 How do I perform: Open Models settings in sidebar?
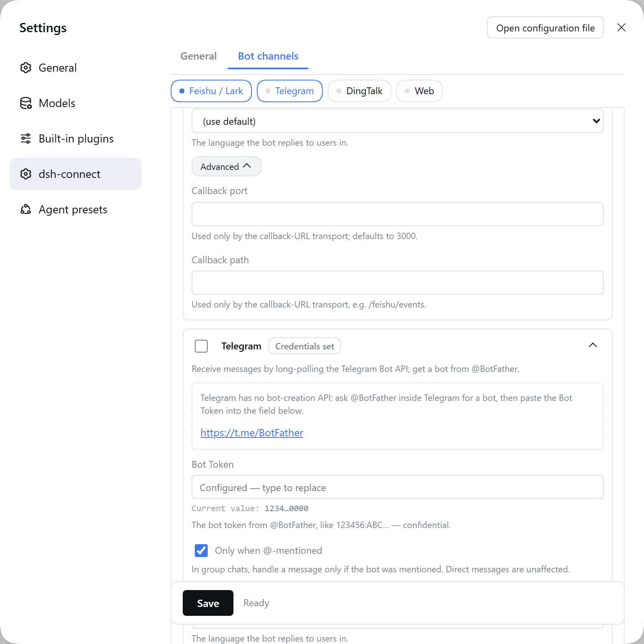coord(76,103)
